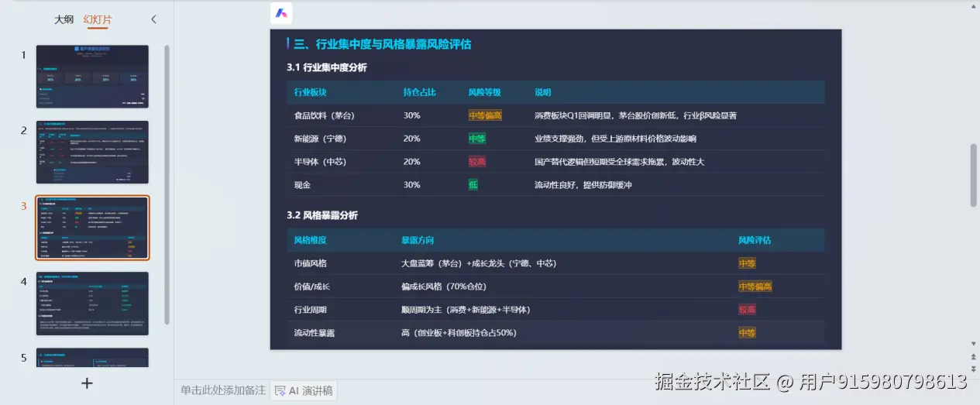Click the text 流动性良好，提供防御缓冲

(583, 185)
